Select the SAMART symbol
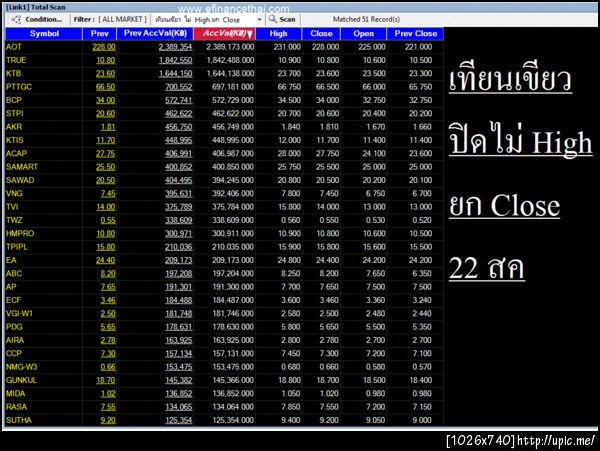600x451 pixels. (x=22, y=167)
